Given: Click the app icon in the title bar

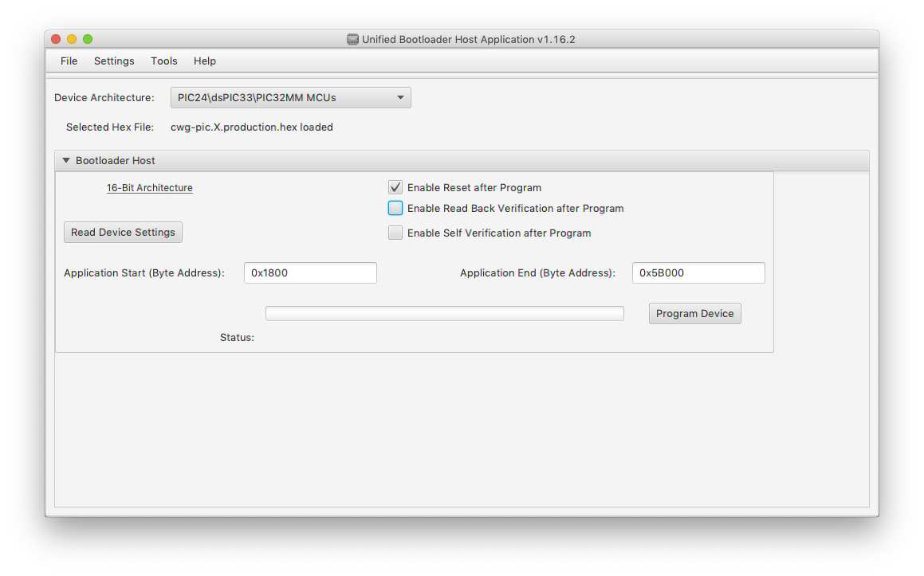Looking at the screenshot, I should coord(352,40).
